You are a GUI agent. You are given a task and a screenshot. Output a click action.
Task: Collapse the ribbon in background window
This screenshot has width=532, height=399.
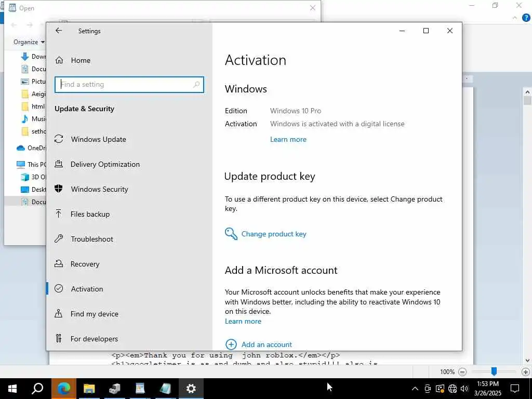pos(515,18)
